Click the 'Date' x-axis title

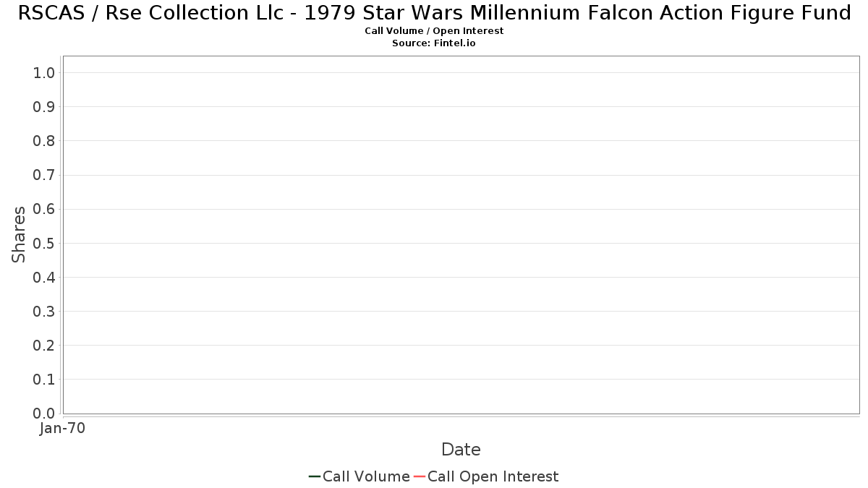coord(461,450)
